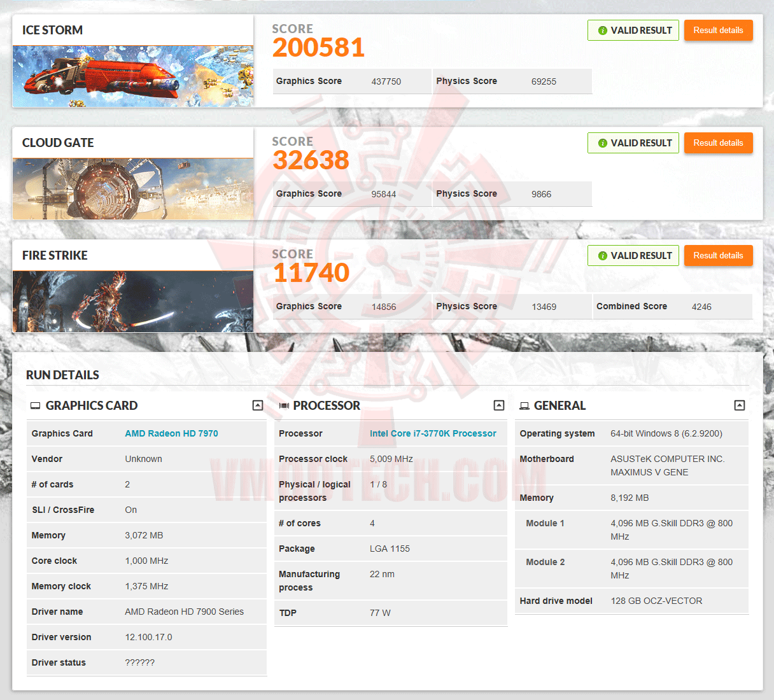The height and width of the screenshot is (700, 774).
Task: Collapse the General section
Action: (x=740, y=405)
